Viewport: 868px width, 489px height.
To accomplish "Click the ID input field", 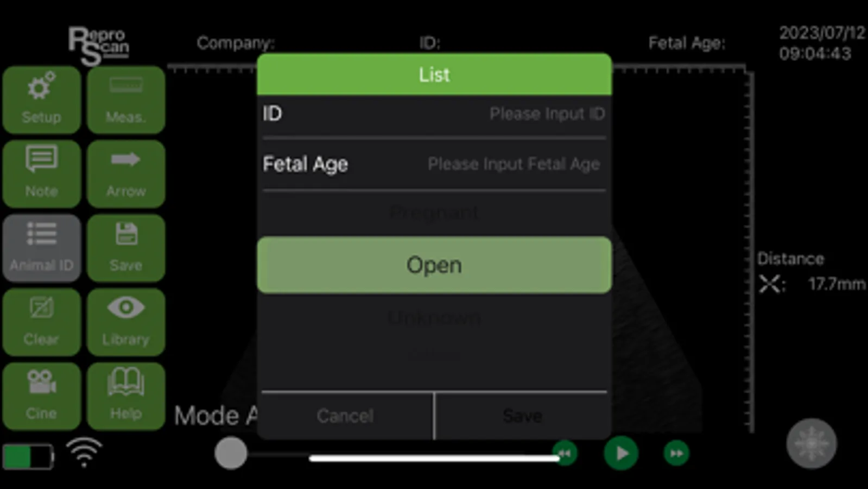I will [x=434, y=114].
